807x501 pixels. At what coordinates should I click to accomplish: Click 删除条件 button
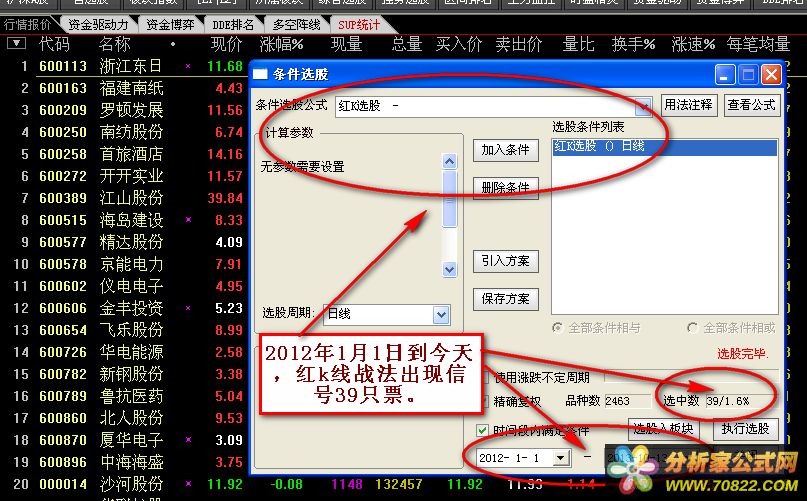pos(505,188)
